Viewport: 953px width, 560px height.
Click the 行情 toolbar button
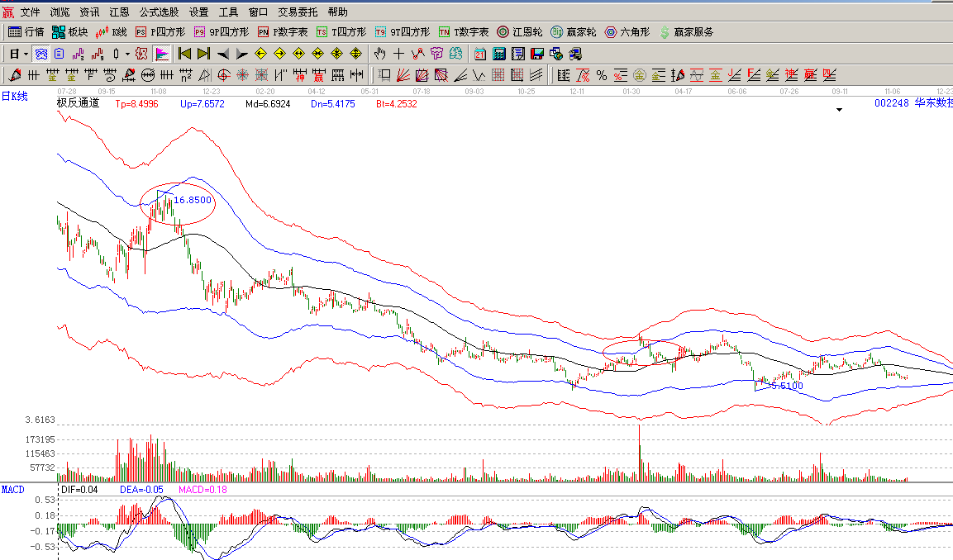(26, 32)
